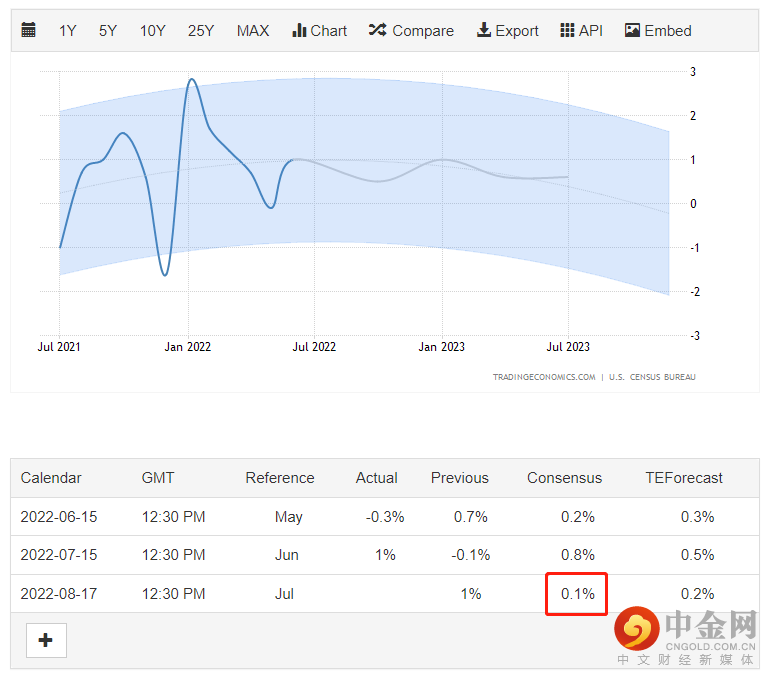Select the 2022-06-15 calendar row
Image resolution: width=771 pixels, height=678 pixels.
tap(59, 517)
